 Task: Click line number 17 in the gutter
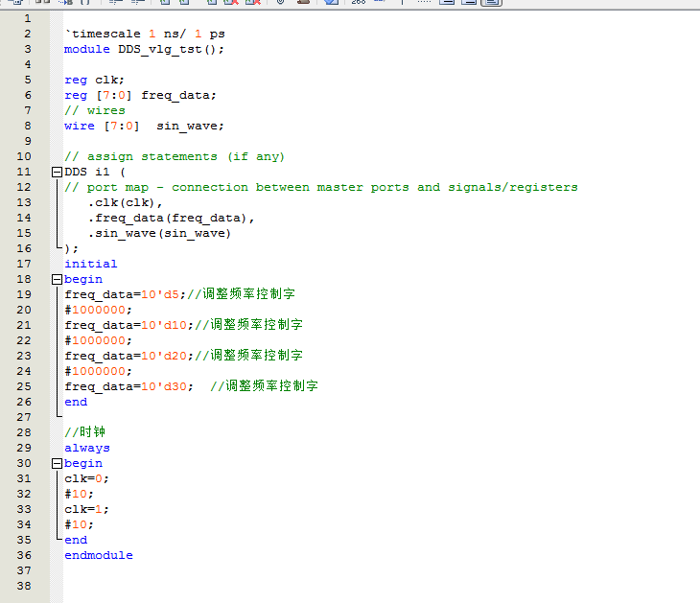24,264
